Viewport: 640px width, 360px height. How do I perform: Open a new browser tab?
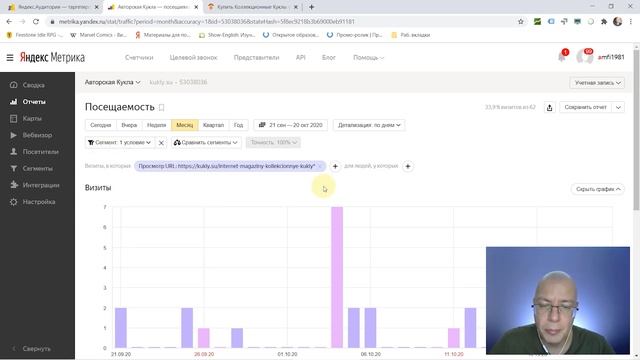[311, 7]
